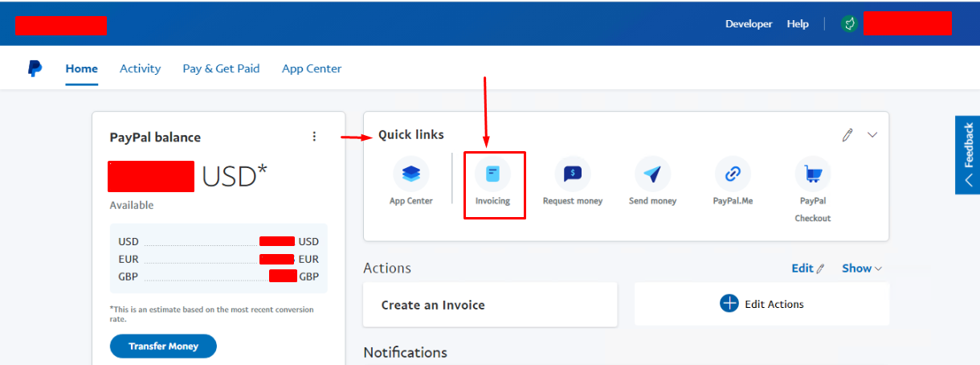Viewport: 980px width, 365px height.
Task: Open the Help link in header
Action: tap(798, 24)
